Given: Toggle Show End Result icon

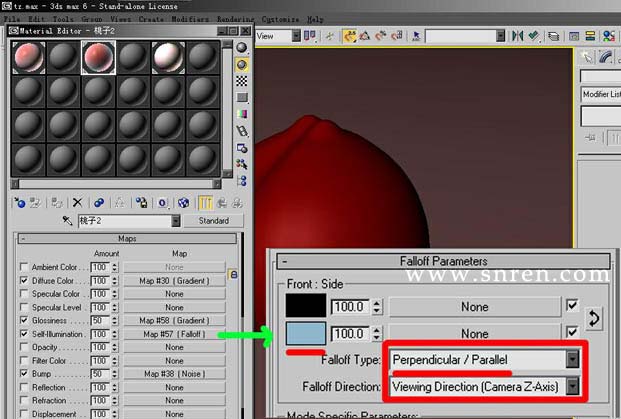Looking at the screenshot, I should point(205,203).
